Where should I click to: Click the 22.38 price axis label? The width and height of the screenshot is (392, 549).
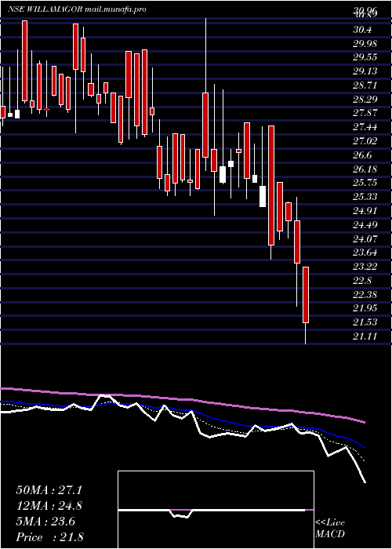[x=365, y=295]
